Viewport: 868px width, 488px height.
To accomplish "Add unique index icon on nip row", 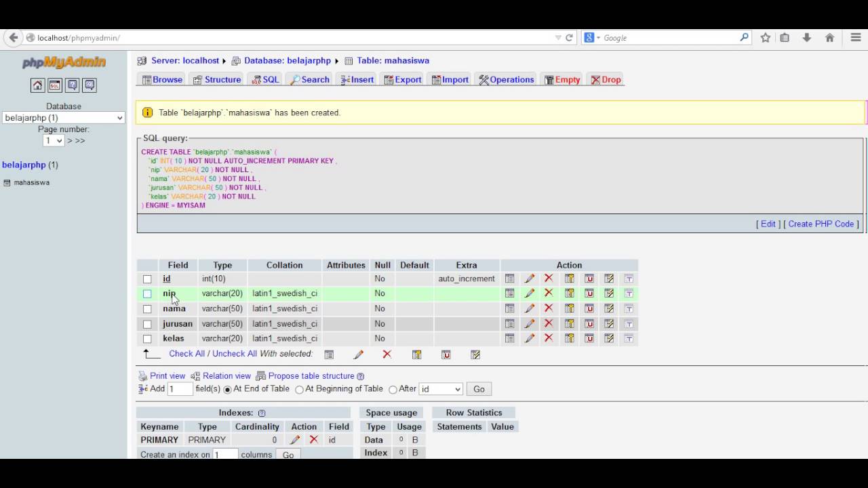I will pyautogui.click(x=589, y=293).
